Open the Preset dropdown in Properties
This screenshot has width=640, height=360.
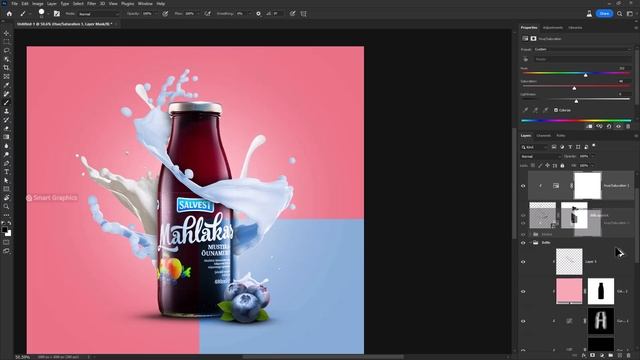(582, 49)
